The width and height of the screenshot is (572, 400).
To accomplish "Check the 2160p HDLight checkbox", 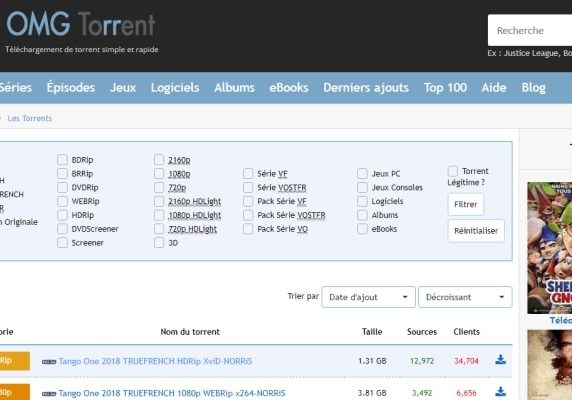I will tap(159, 201).
